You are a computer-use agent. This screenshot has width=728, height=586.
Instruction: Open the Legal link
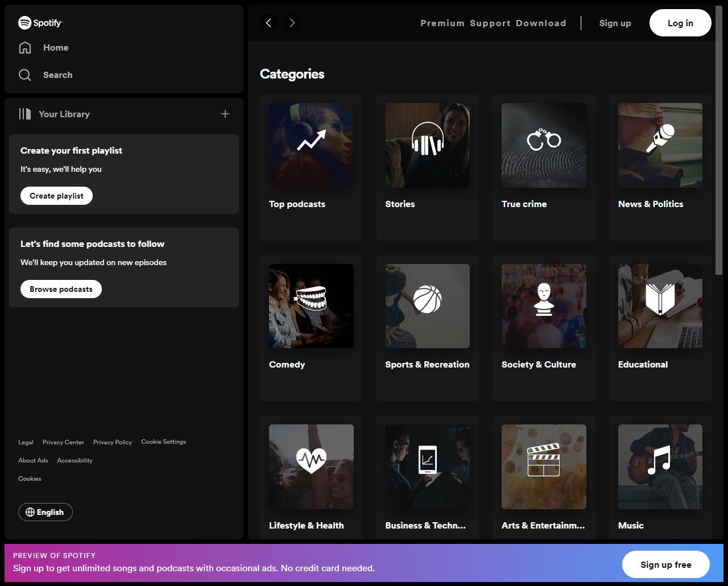point(26,442)
